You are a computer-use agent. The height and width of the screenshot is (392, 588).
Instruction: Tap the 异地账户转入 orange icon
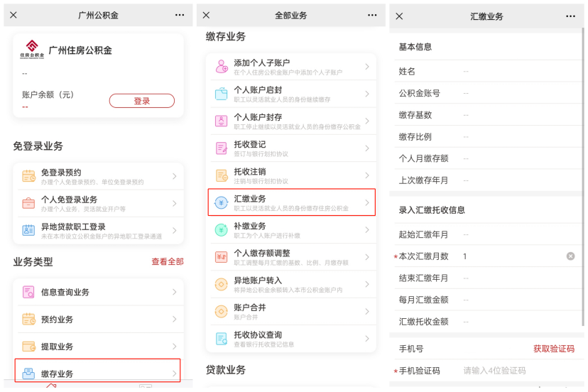click(x=222, y=284)
